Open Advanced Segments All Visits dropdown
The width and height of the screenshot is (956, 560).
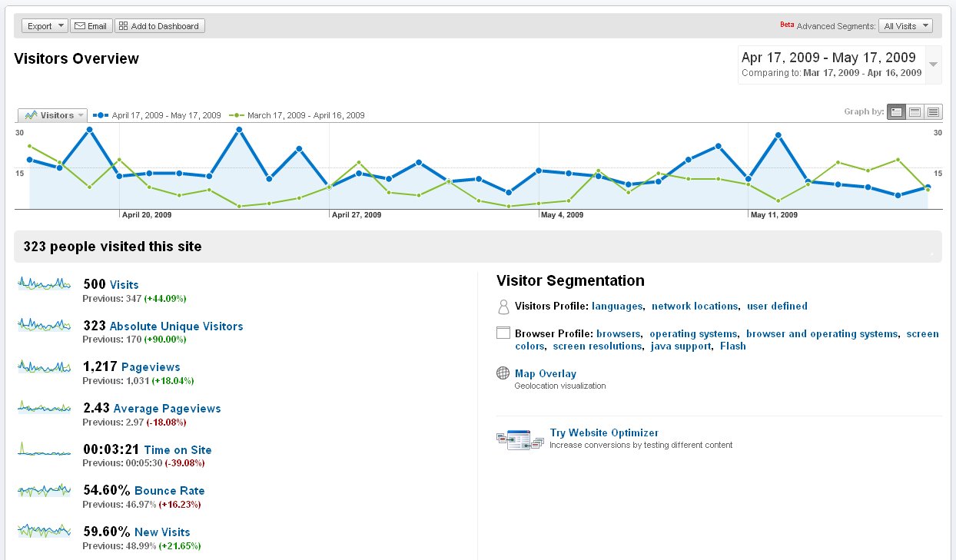click(905, 26)
